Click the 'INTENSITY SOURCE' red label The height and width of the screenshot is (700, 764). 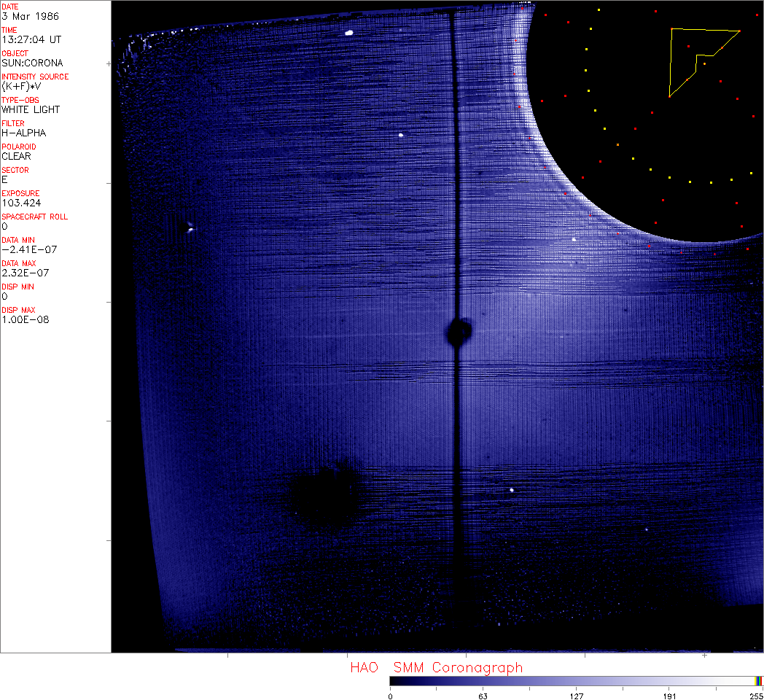(35, 77)
